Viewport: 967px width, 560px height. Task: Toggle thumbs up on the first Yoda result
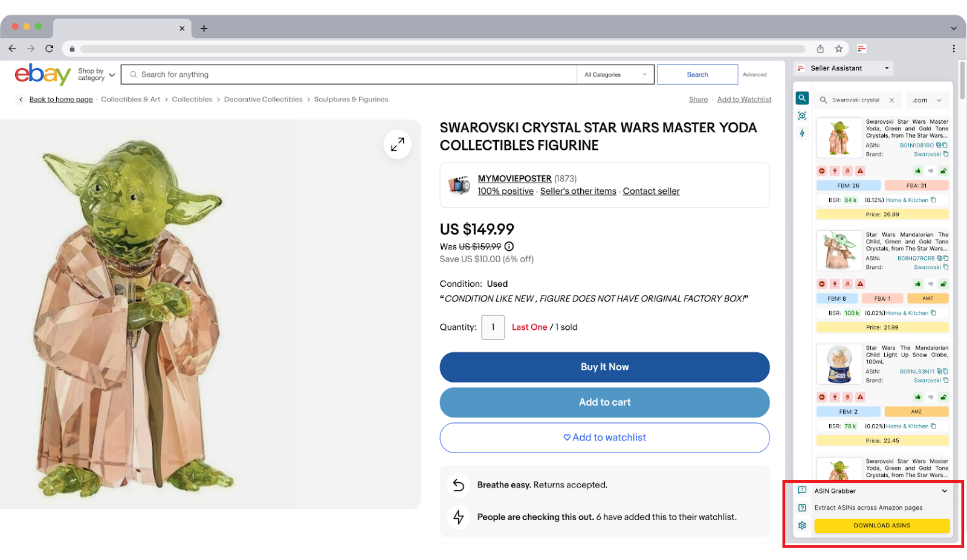pos(918,171)
